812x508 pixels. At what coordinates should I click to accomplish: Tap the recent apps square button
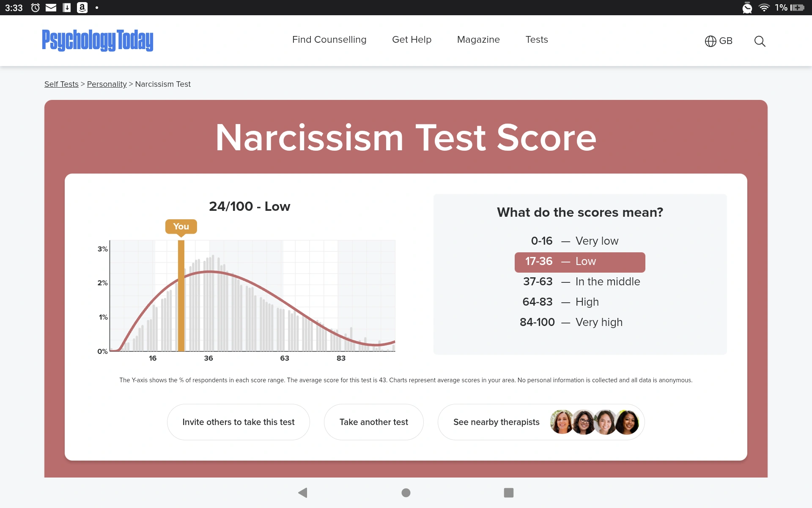pos(508,492)
